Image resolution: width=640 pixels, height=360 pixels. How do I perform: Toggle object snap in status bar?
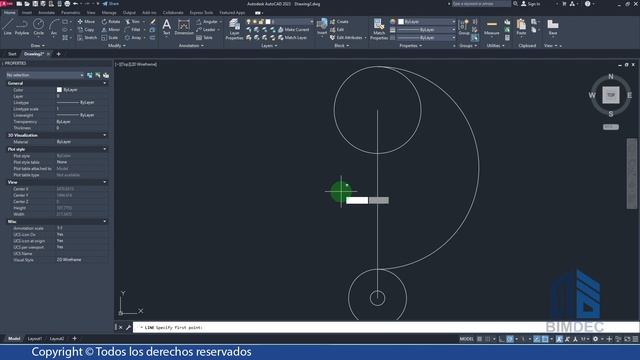click(x=545, y=339)
